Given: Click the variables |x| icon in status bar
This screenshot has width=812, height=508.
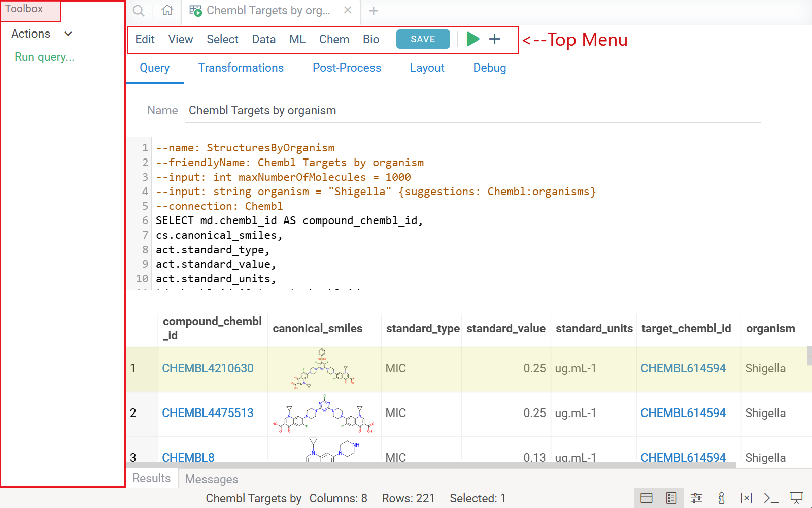Looking at the screenshot, I should pyautogui.click(x=746, y=498).
